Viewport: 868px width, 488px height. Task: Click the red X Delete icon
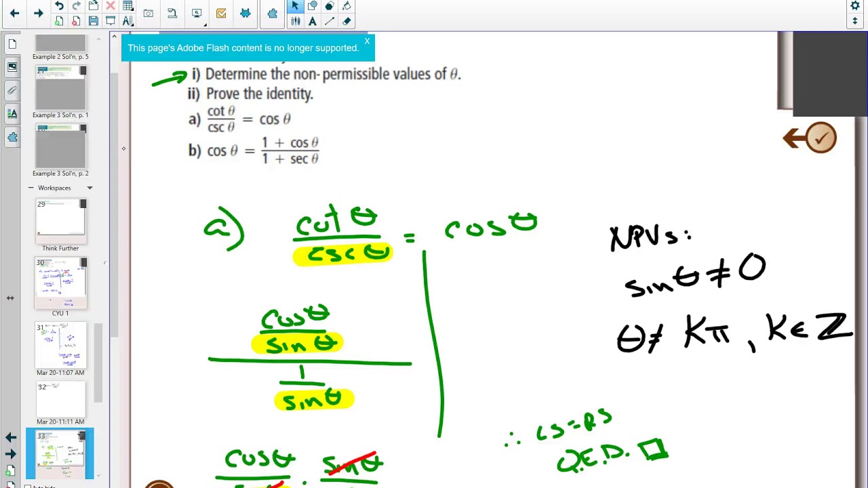click(x=111, y=6)
